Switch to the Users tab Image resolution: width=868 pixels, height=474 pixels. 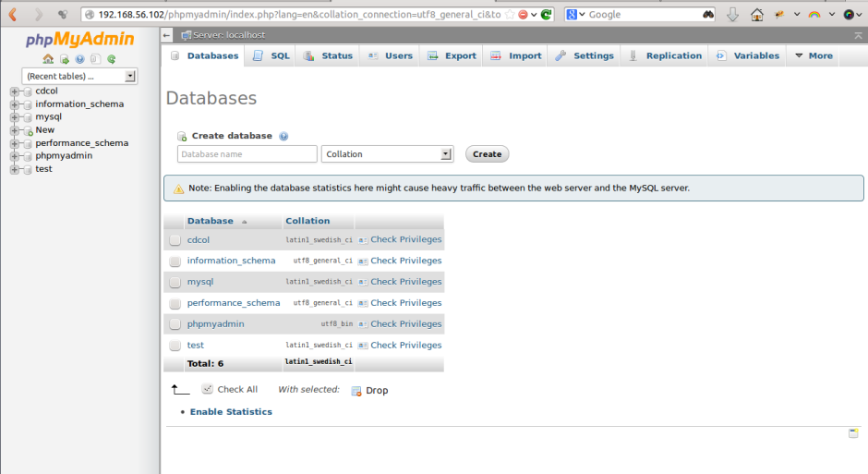(391, 56)
